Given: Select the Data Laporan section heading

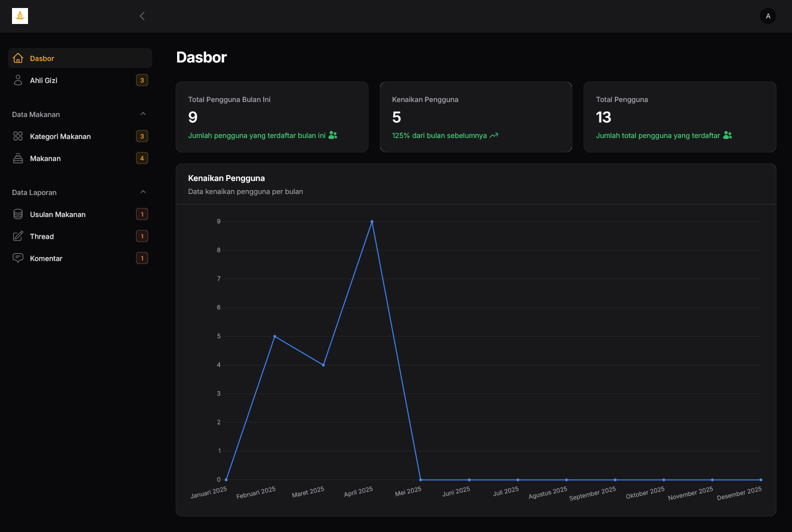Looking at the screenshot, I should [34, 192].
